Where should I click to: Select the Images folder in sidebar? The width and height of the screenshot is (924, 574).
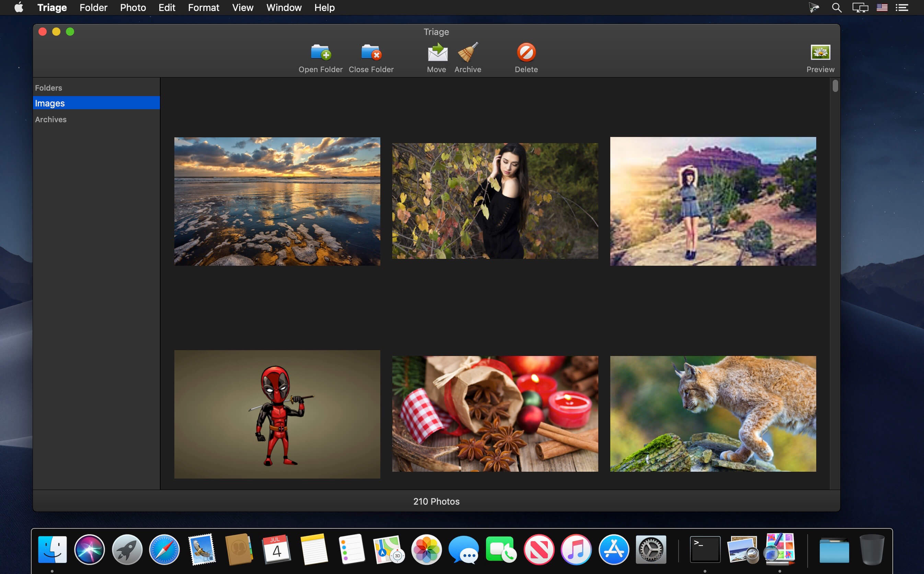pos(96,103)
